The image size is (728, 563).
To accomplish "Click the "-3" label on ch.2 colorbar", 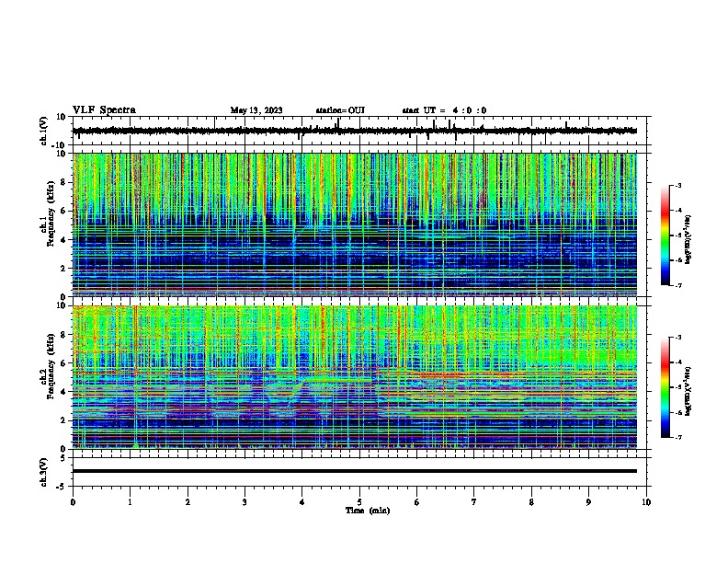I will [678, 338].
